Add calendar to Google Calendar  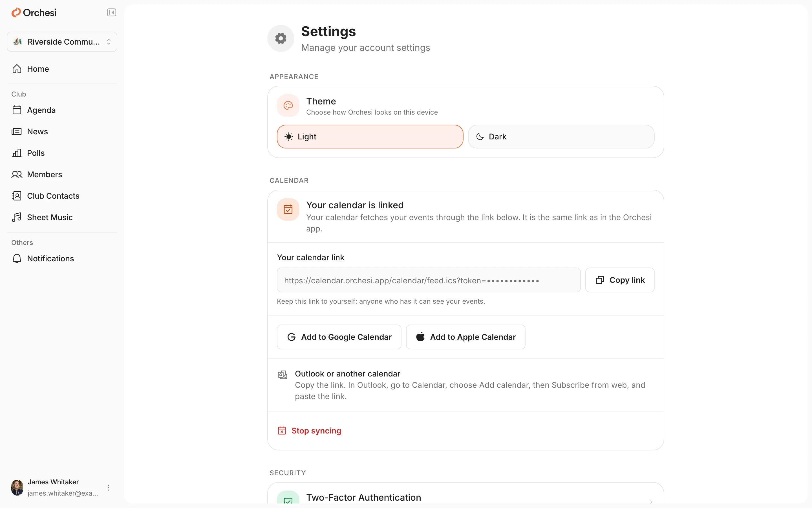tap(339, 337)
